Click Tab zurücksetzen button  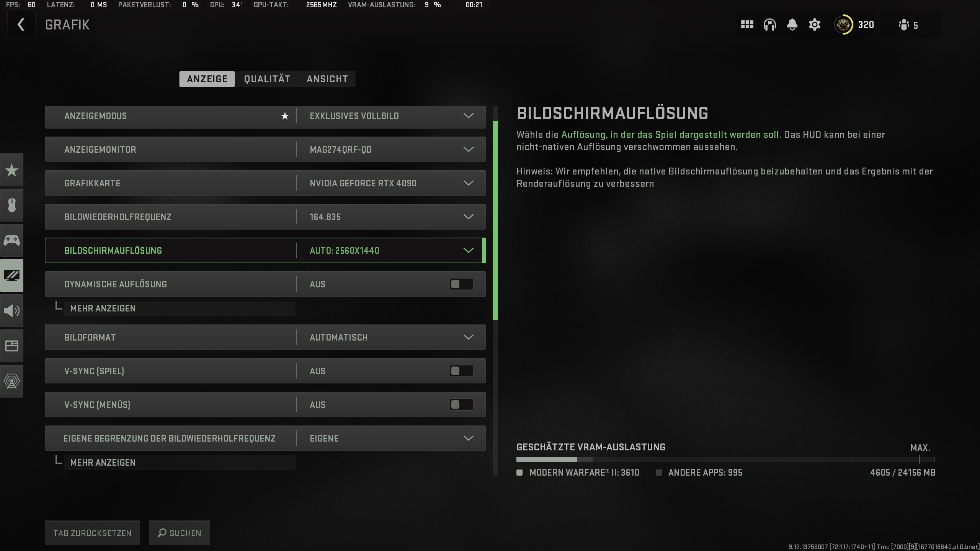tap(92, 533)
